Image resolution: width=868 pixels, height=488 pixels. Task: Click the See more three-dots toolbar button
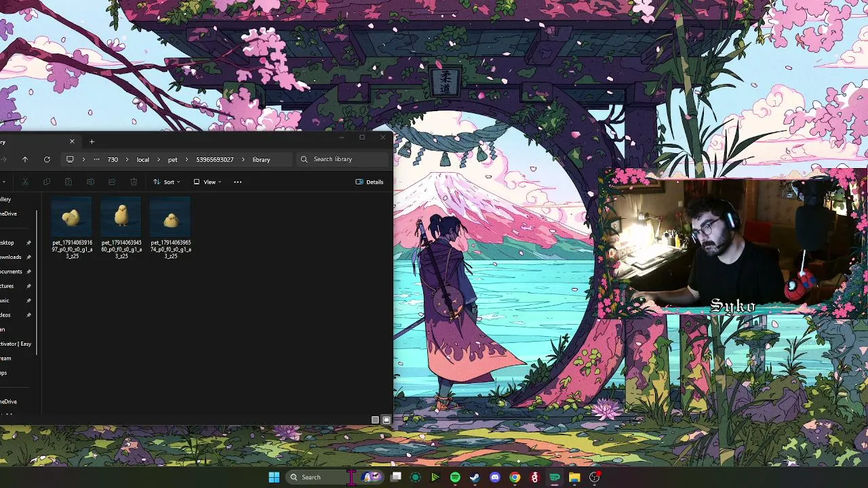(x=237, y=182)
